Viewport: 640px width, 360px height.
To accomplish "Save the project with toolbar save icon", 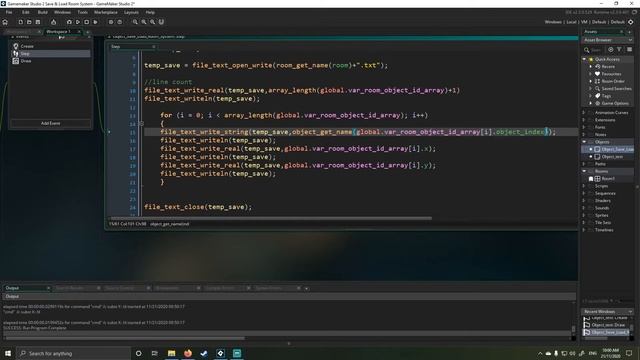I will coord(38,22).
